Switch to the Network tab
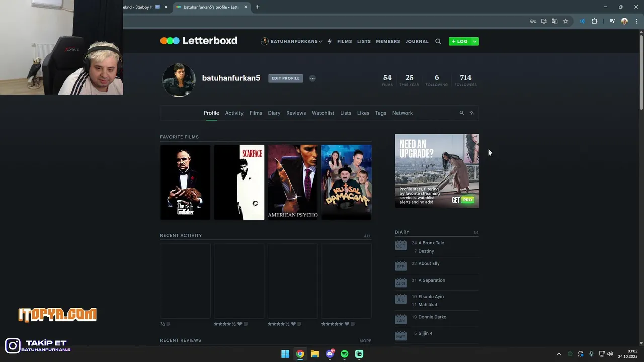 pos(403,113)
